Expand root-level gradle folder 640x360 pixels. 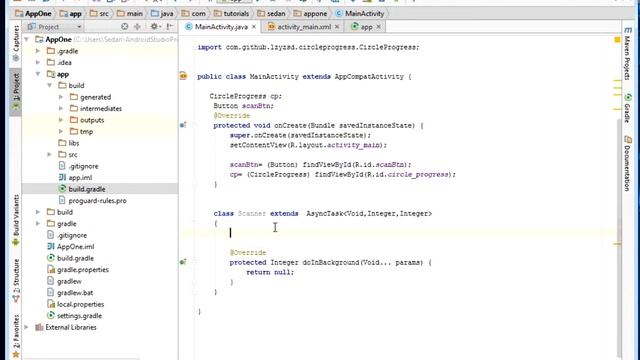point(38,223)
